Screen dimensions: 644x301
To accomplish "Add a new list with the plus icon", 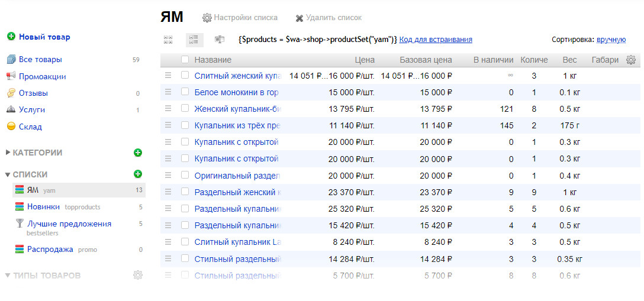I will point(138,174).
